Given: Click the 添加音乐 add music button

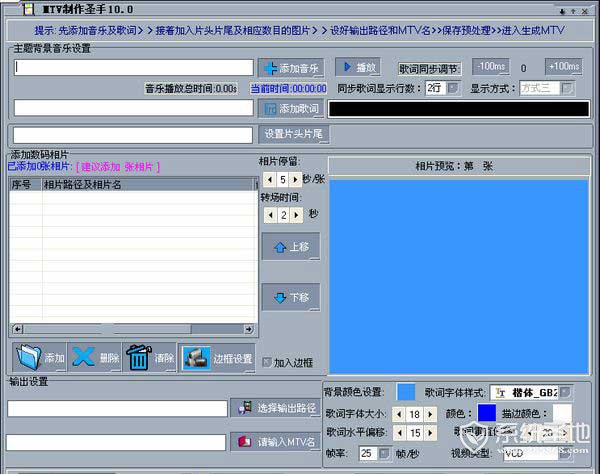Looking at the screenshot, I should pos(291,68).
